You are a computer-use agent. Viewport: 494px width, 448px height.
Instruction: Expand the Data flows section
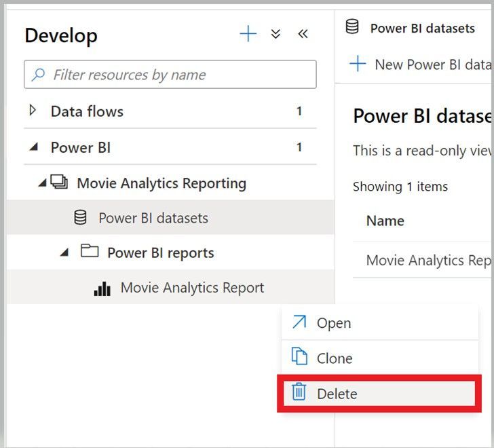click(32, 111)
